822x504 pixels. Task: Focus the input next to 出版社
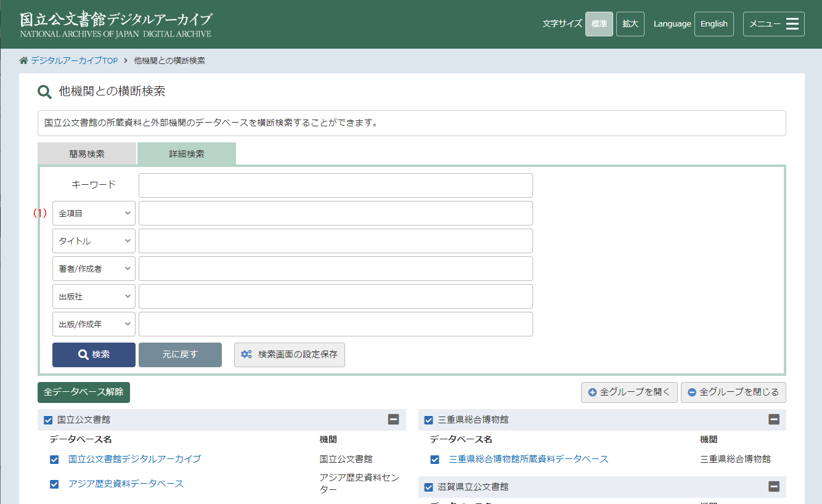(336, 296)
